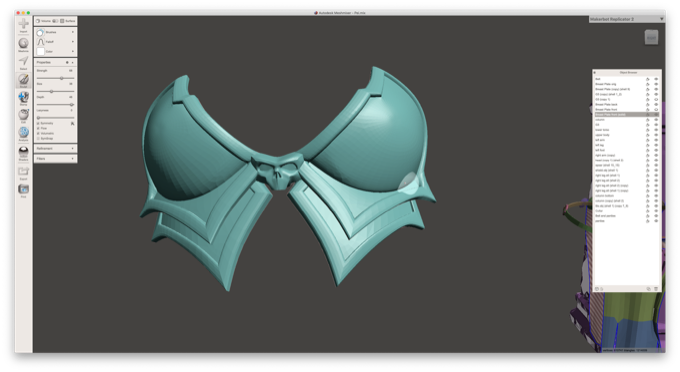
Task: Click the lock icon on the panties row
Action: coord(648,221)
